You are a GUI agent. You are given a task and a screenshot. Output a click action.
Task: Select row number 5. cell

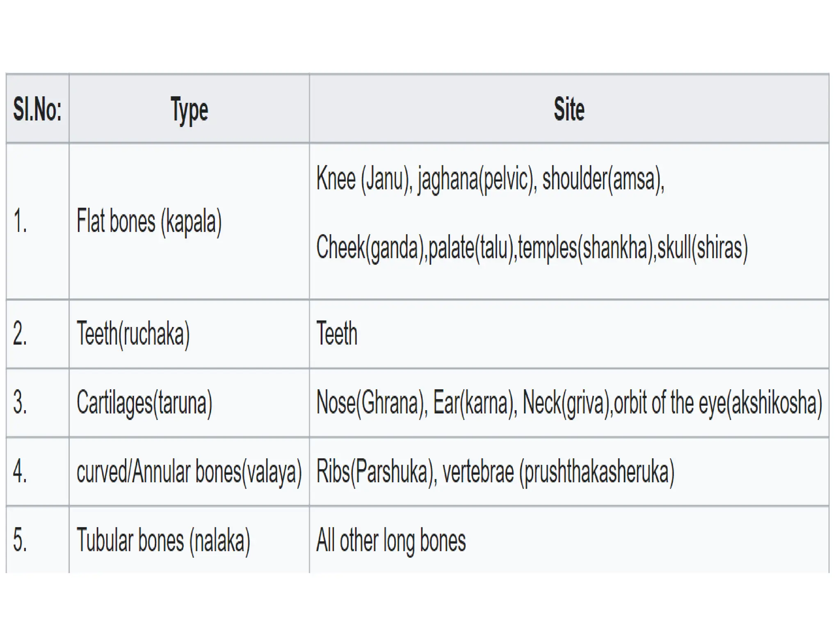coord(37,540)
